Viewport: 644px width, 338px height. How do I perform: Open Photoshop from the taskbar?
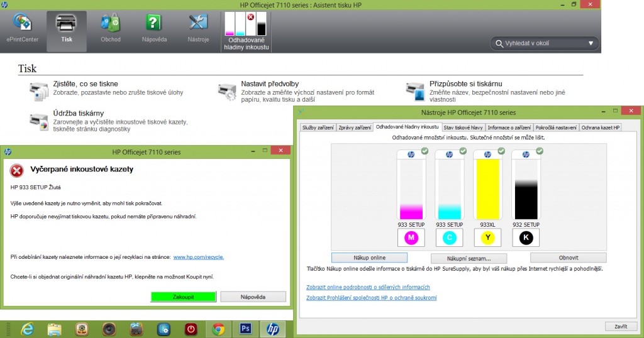pyautogui.click(x=245, y=329)
